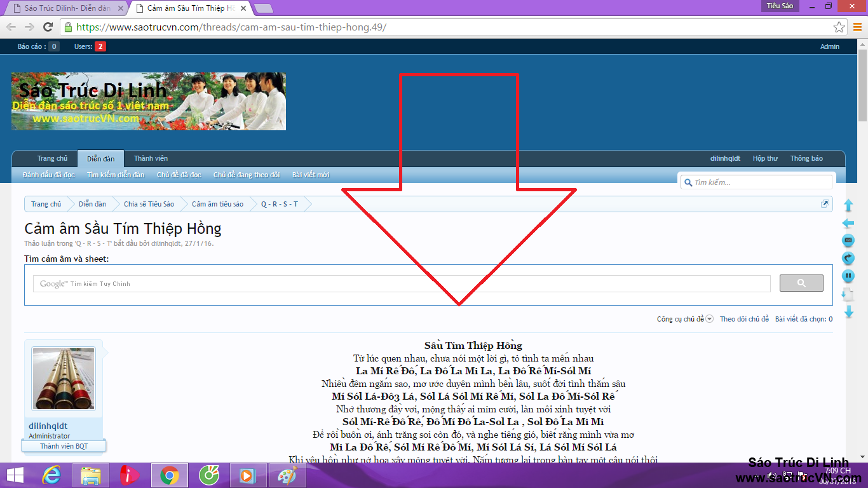Click the 'dilinhqldt' username under the avatar
Screen dimensions: 868x488
(48, 426)
